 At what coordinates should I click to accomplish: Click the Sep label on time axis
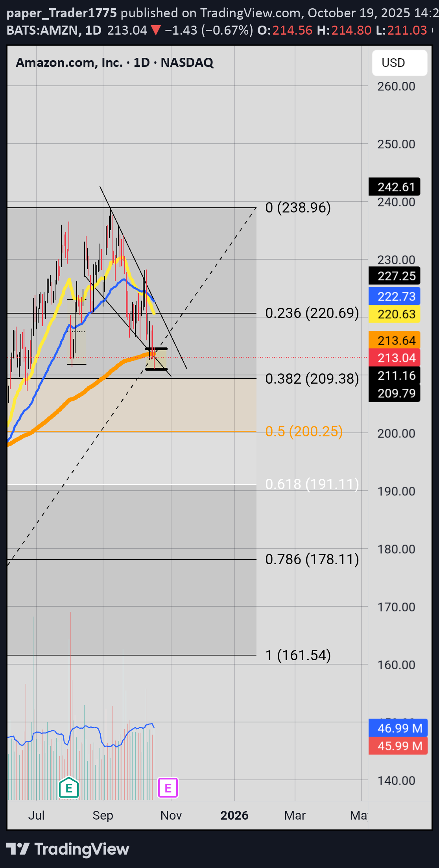pos(103,815)
